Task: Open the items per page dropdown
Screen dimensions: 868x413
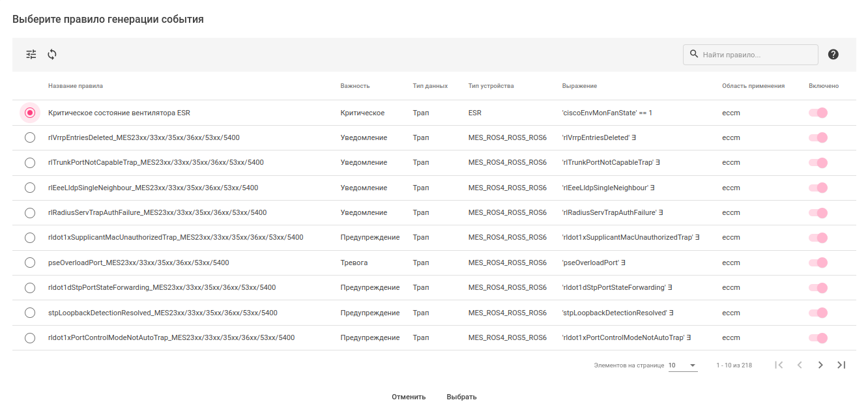Action: pyautogui.click(x=682, y=365)
